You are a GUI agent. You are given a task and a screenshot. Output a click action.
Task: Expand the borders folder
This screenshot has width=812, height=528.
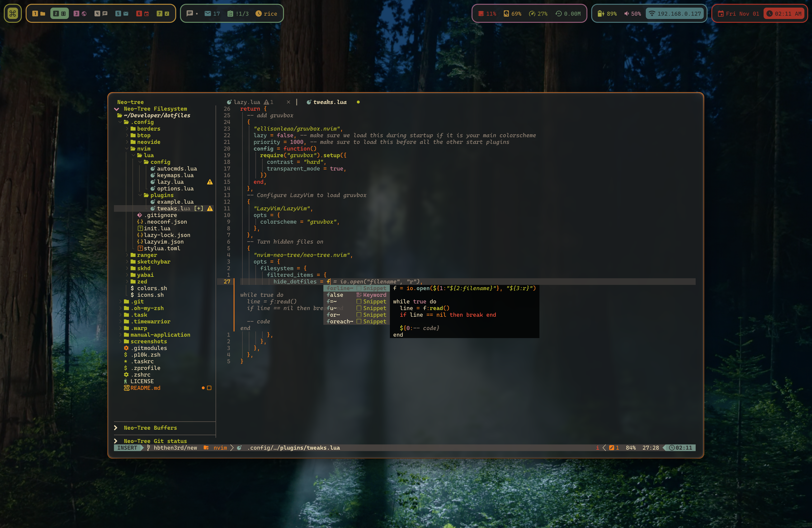click(x=145, y=129)
